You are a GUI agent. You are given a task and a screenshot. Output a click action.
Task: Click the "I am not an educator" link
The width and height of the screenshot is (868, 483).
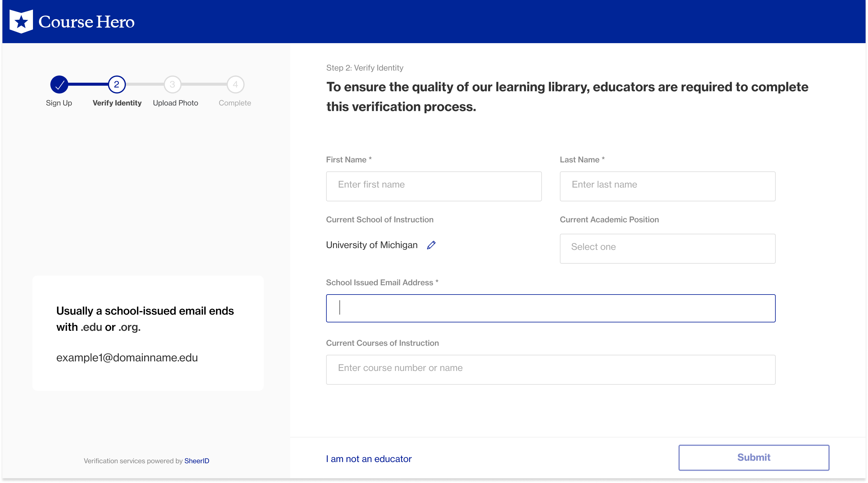[369, 459]
